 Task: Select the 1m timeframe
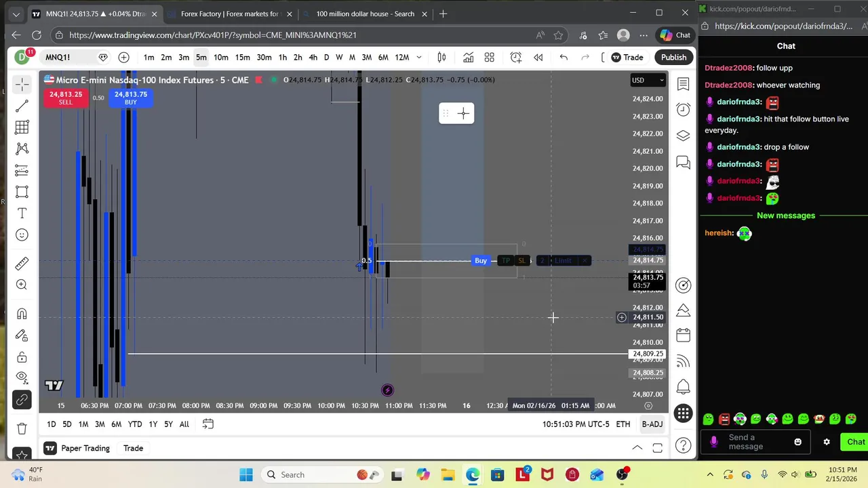coord(149,58)
